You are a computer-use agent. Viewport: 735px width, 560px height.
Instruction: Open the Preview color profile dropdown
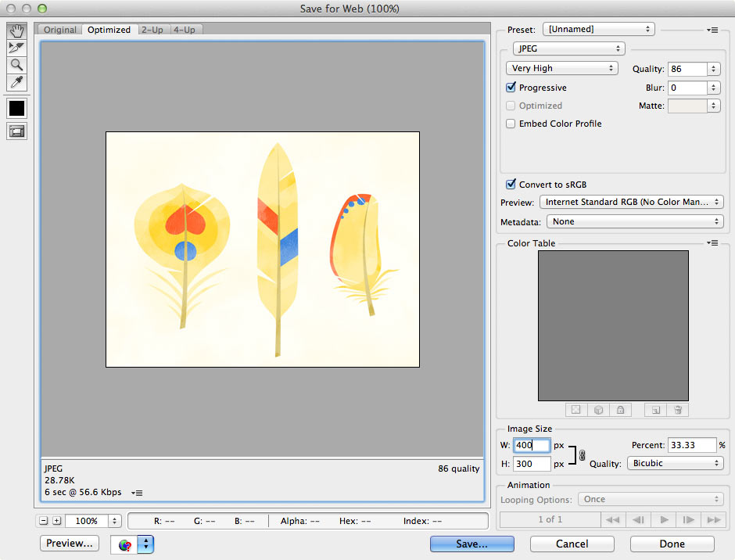click(x=632, y=202)
